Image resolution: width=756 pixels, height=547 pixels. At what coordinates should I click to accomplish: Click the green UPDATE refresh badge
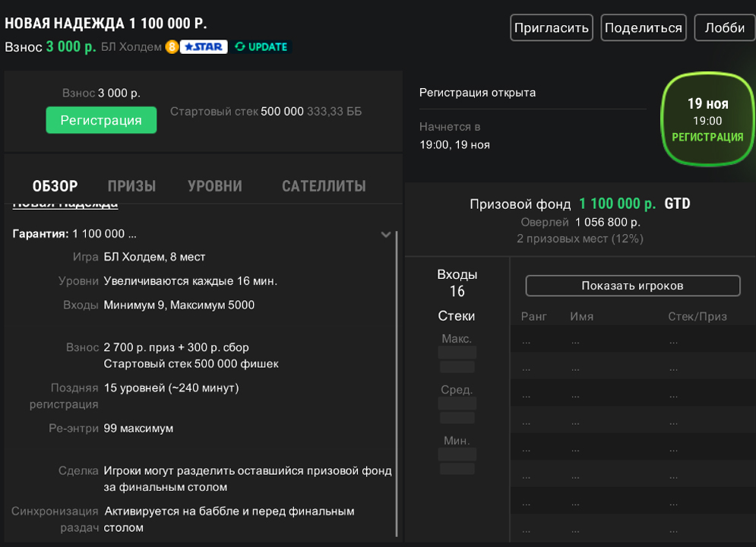pyautogui.click(x=261, y=47)
